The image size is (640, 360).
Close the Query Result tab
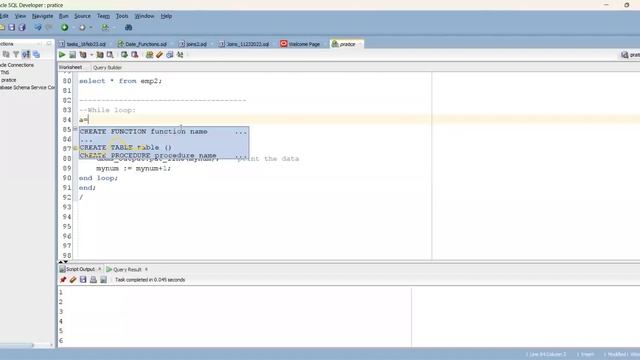click(146, 269)
